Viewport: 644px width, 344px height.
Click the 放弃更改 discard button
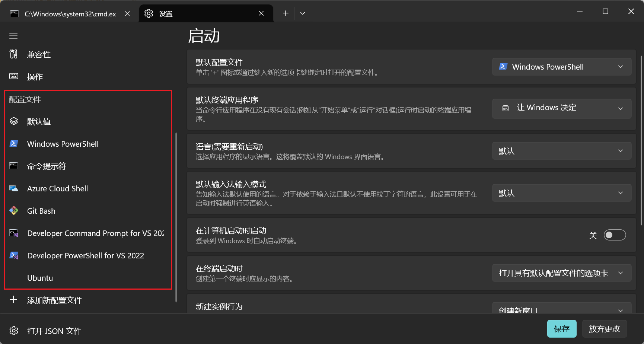[x=605, y=329]
